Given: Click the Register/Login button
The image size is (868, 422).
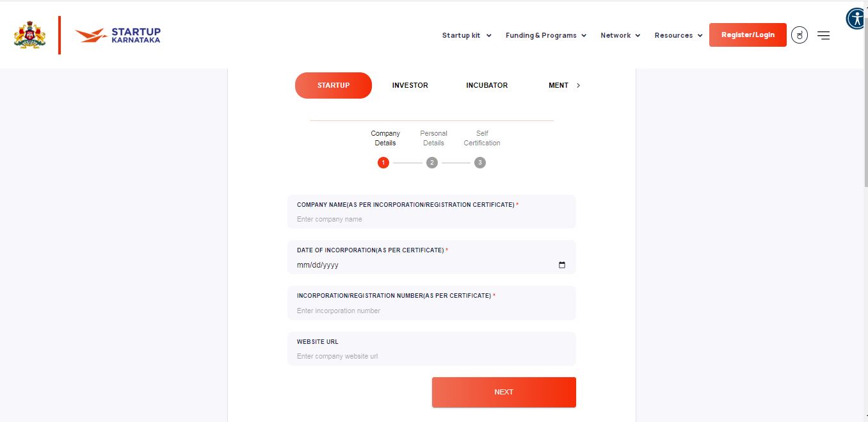Looking at the screenshot, I should (x=747, y=35).
